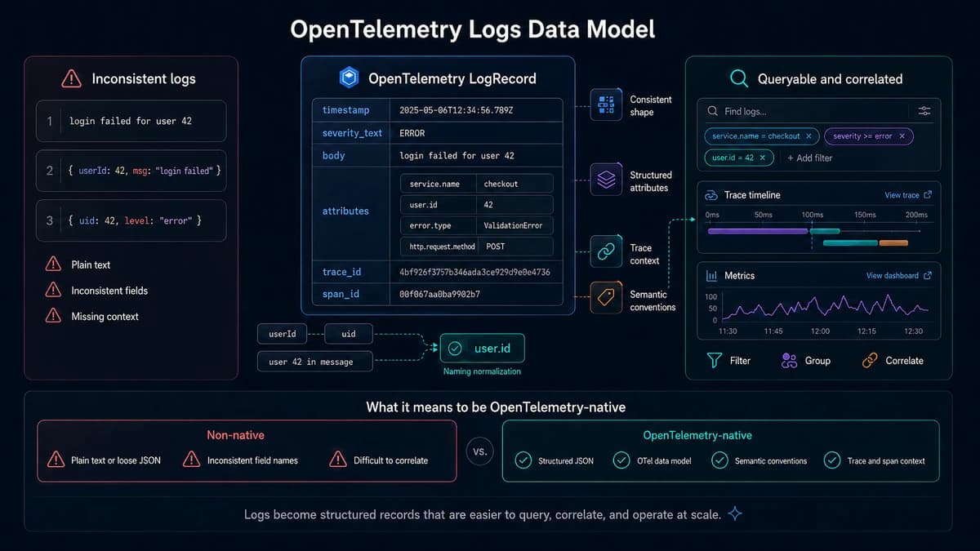Click the Correlate action label

pos(905,360)
